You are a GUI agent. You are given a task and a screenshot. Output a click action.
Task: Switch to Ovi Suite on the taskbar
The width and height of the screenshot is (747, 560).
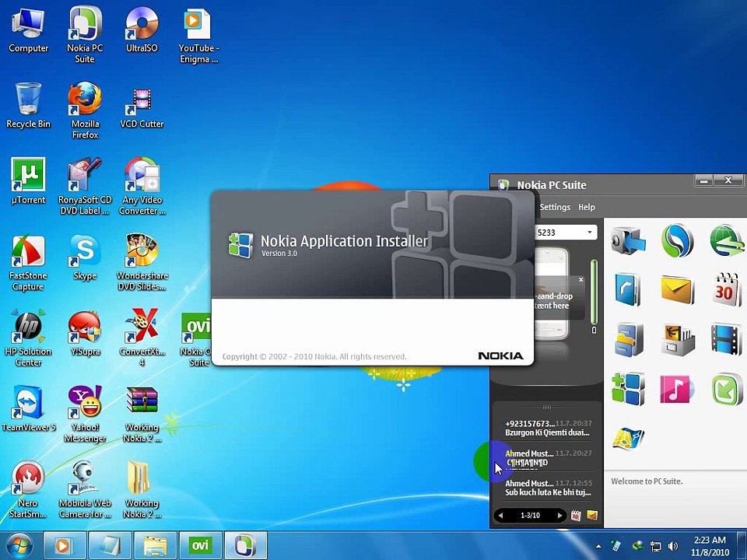[x=200, y=545]
